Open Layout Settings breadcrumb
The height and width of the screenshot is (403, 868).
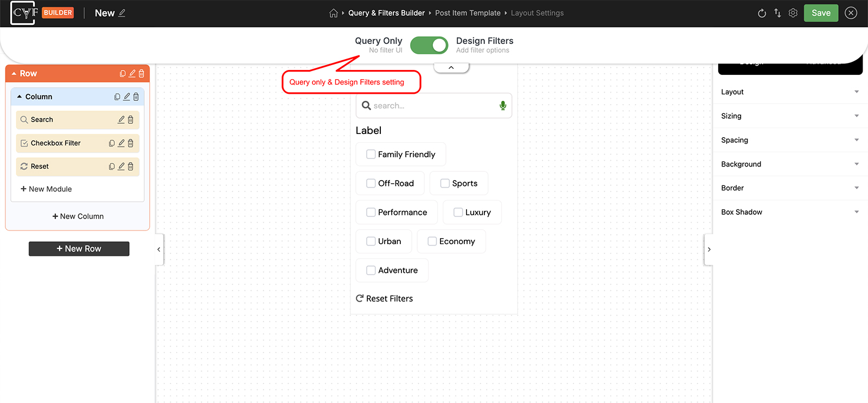pos(537,13)
